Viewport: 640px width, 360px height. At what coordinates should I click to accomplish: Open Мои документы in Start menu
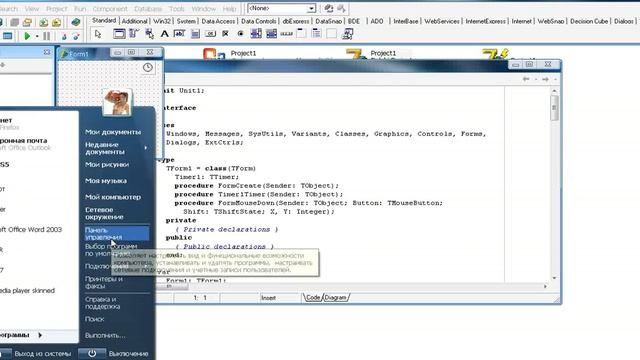pyautogui.click(x=113, y=132)
